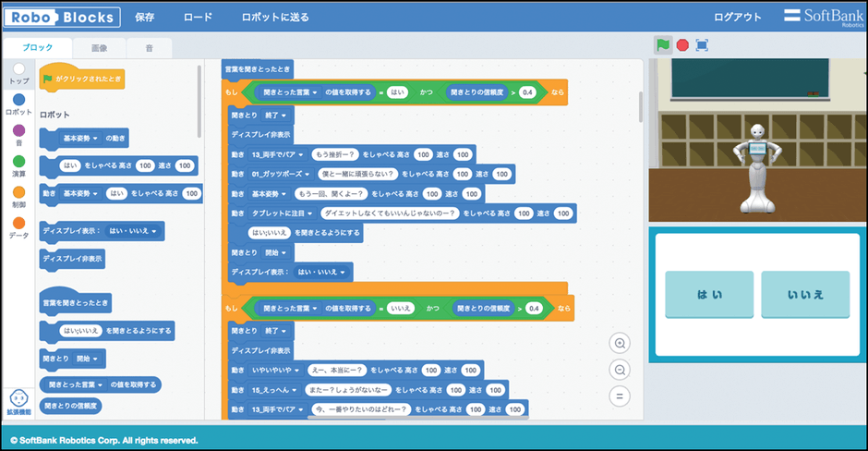
Task: Select the green 演算 category circle
Action: [x=18, y=161]
